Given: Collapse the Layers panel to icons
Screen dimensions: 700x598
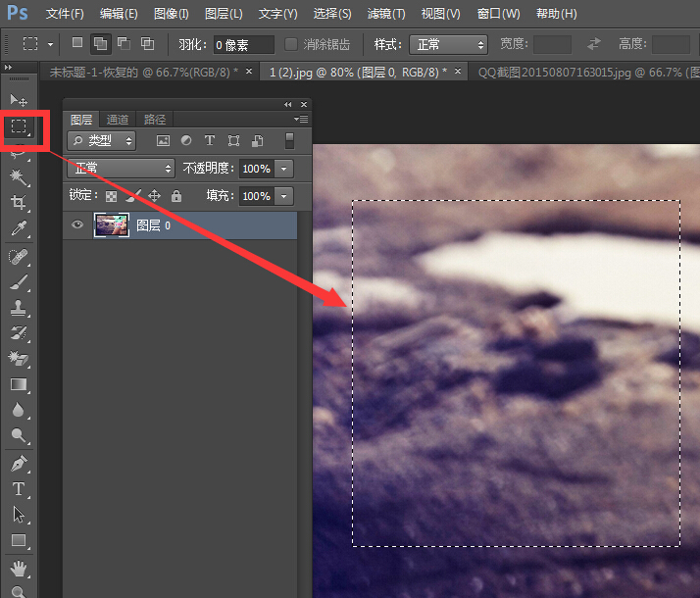Looking at the screenshot, I should point(288,105).
